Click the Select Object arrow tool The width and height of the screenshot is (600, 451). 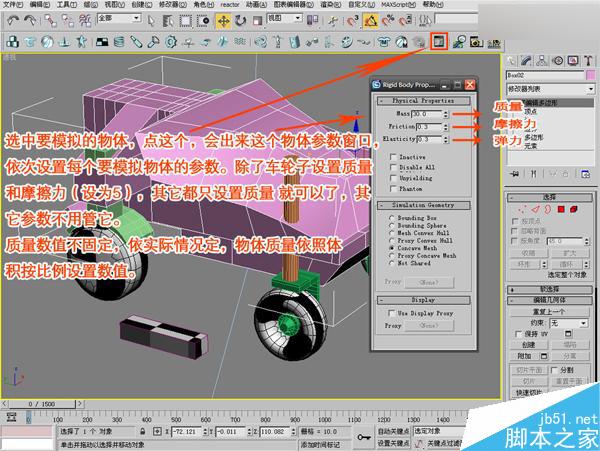[151, 21]
